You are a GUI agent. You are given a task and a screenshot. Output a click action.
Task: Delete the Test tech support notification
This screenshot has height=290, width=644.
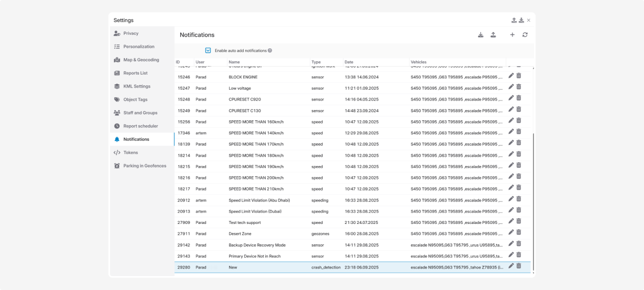pos(519,221)
